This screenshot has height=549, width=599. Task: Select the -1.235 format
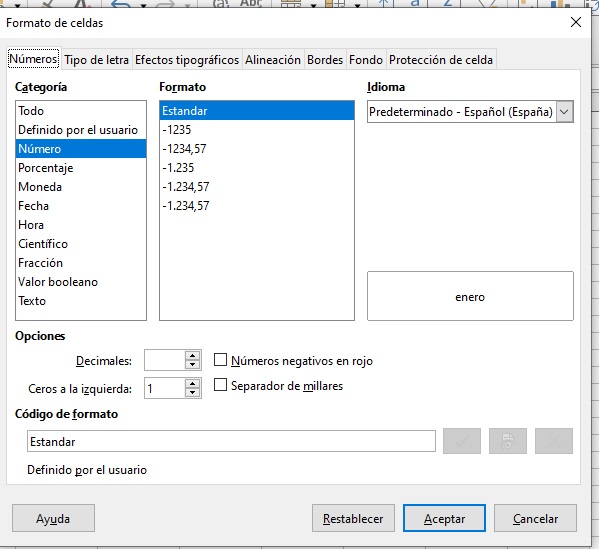pos(257,168)
